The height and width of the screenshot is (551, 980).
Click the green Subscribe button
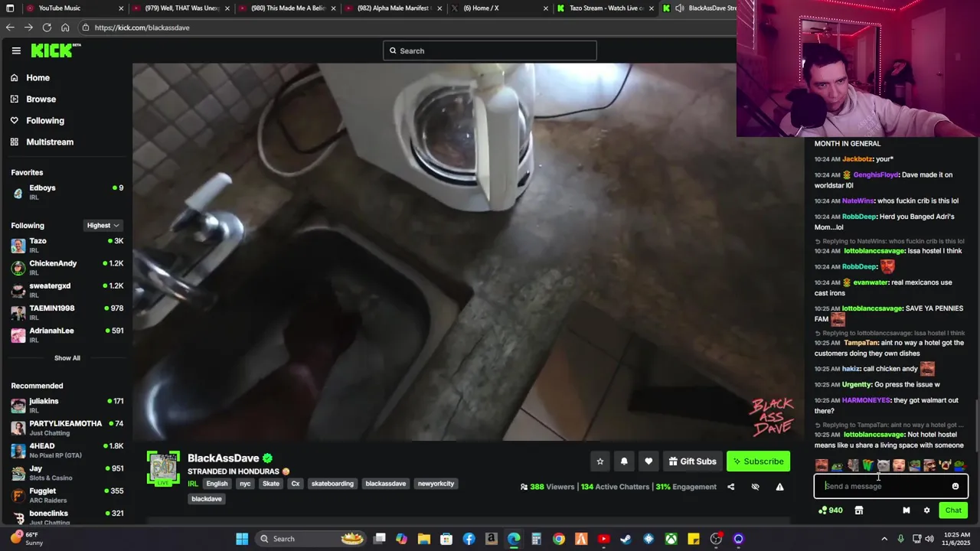coord(758,461)
